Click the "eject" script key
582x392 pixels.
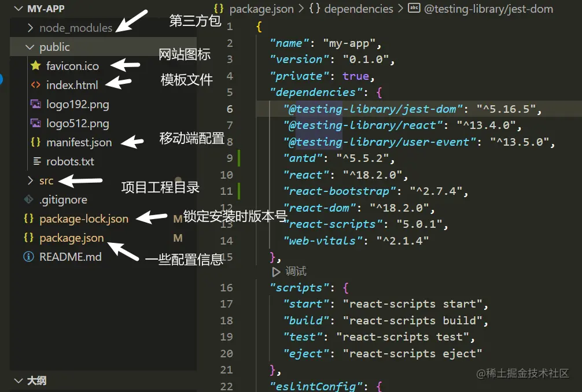(306, 354)
